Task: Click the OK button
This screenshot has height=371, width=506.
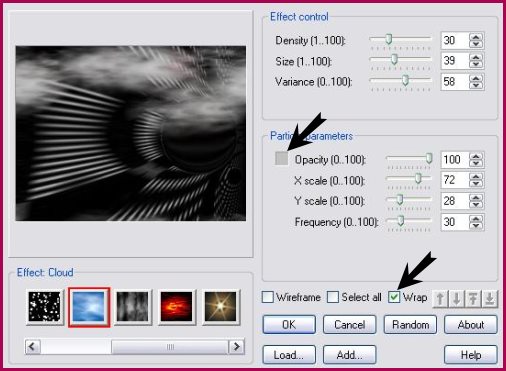Action: click(289, 325)
